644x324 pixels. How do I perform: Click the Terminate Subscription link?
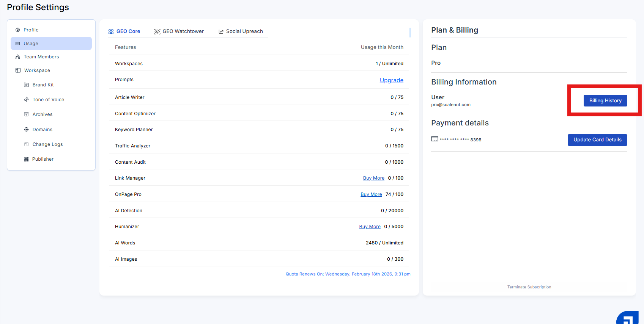(x=529, y=287)
